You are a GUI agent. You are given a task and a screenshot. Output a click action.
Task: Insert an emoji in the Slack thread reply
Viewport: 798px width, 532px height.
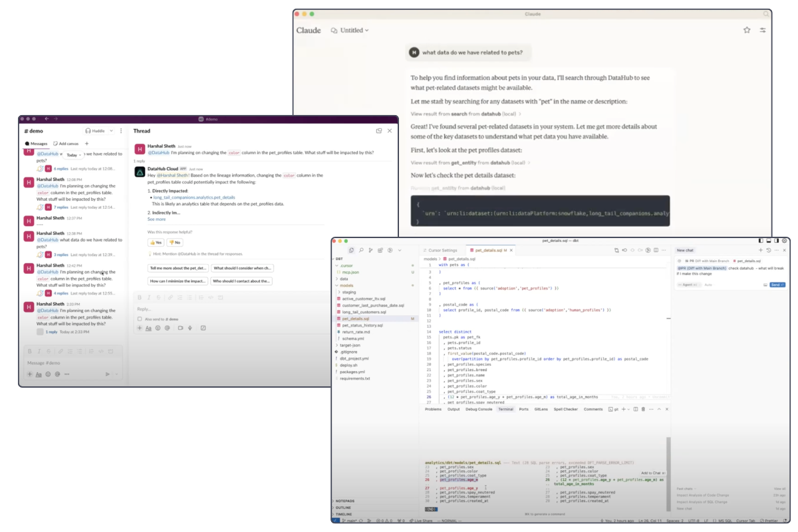[158, 328]
